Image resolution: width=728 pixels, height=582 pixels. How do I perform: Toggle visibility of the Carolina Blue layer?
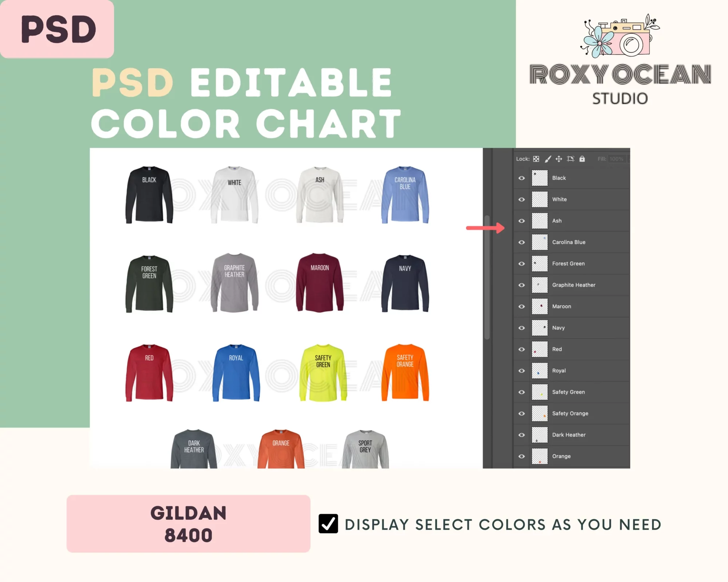[x=521, y=242]
